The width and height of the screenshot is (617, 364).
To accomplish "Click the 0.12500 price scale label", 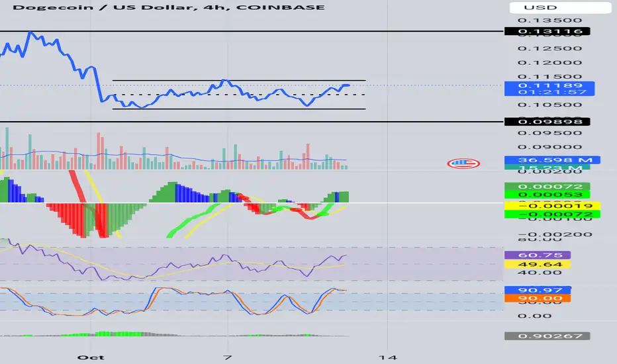I will coord(549,48).
